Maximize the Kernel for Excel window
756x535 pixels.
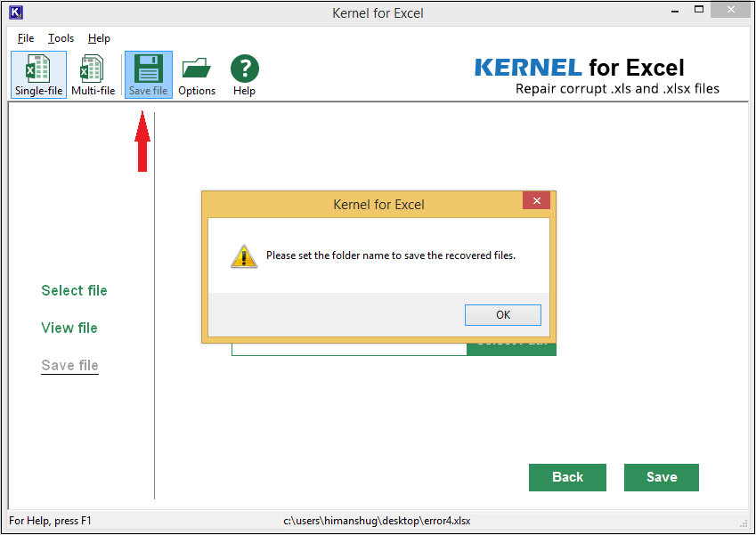pos(699,10)
